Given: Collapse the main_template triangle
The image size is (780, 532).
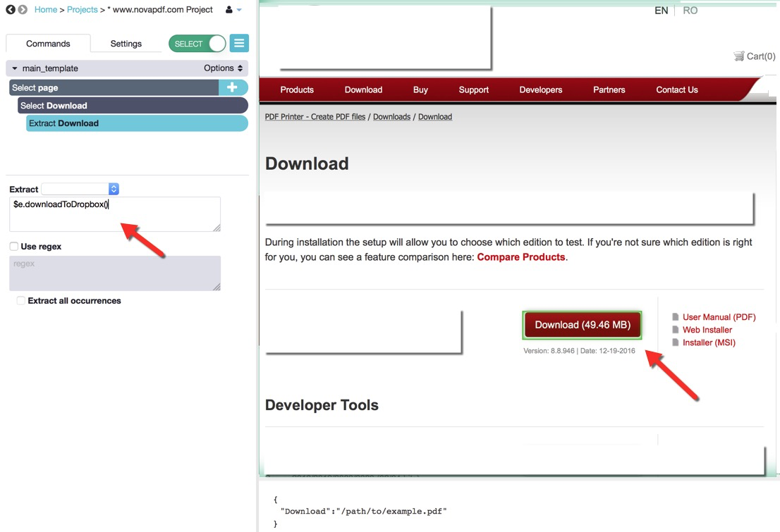Looking at the screenshot, I should [x=15, y=68].
